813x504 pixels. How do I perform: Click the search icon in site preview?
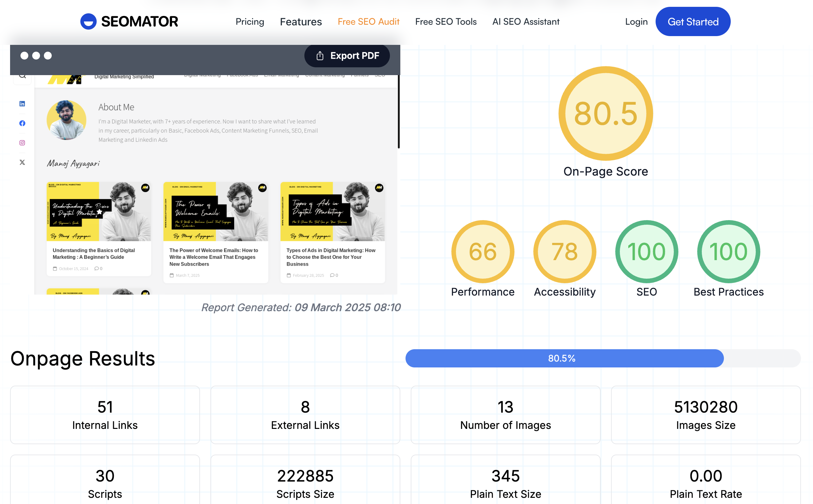[22, 76]
